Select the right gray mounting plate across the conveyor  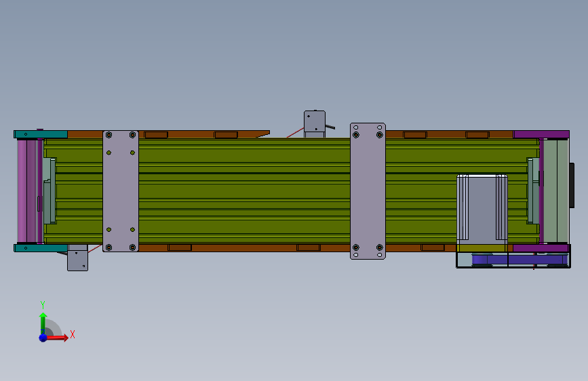(x=368, y=191)
